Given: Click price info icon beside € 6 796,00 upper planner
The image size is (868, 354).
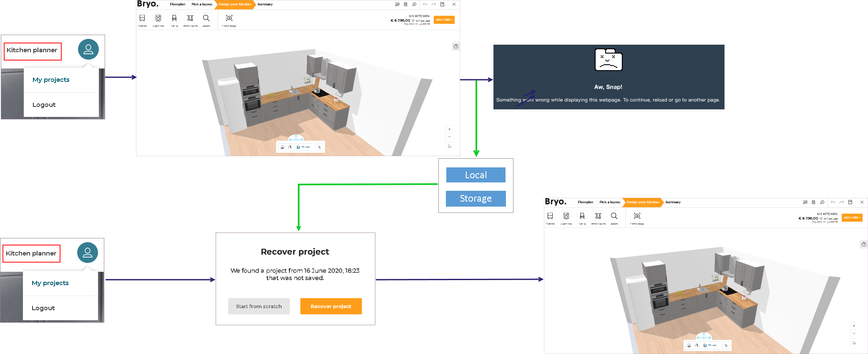Looking at the screenshot, I should click(x=413, y=20).
